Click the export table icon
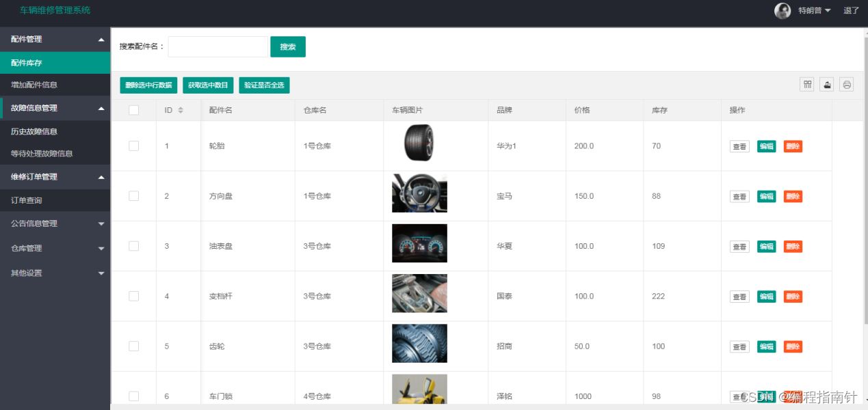The height and width of the screenshot is (410, 868). [x=827, y=85]
